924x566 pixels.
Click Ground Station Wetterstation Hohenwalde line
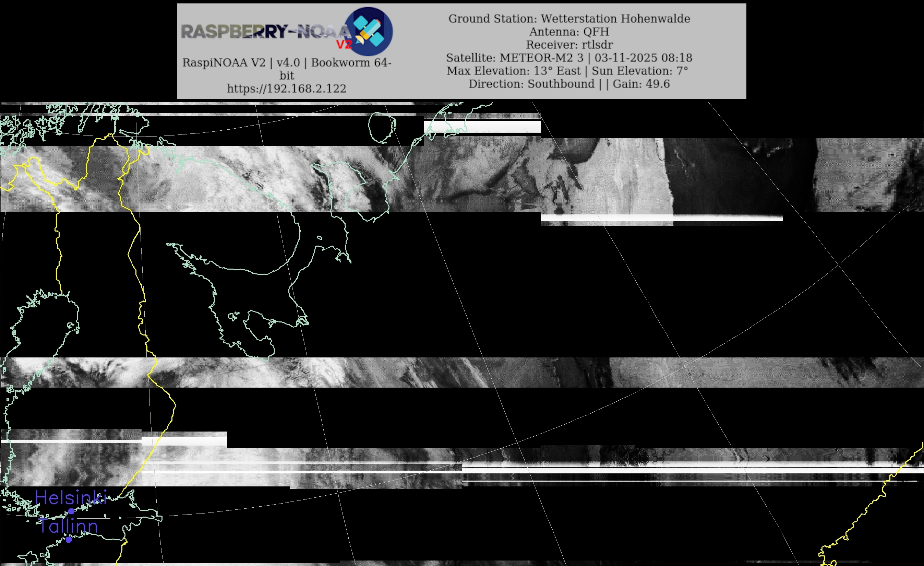pyautogui.click(x=569, y=19)
